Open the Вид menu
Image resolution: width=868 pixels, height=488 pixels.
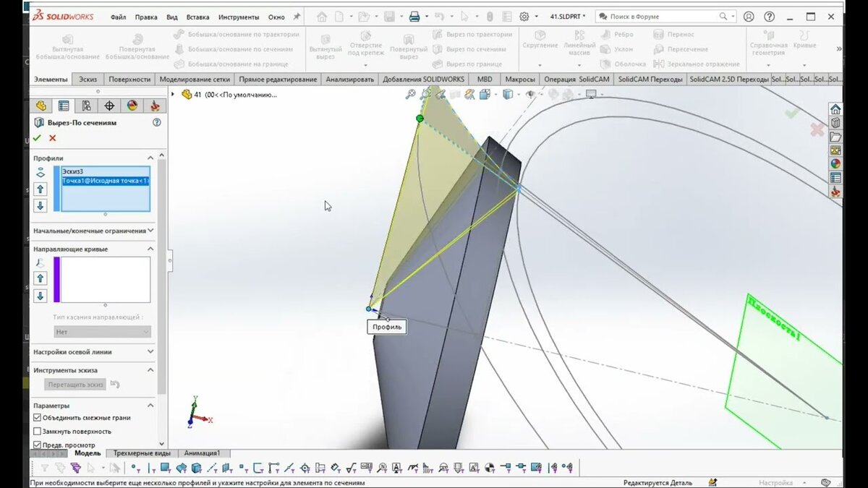pos(172,17)
